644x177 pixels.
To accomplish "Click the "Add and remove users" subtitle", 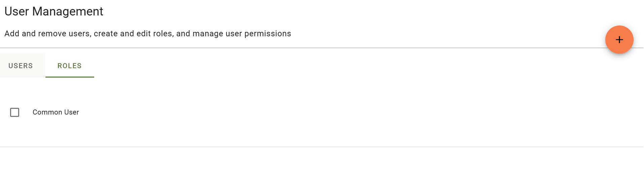I will [x=148, y=34].
